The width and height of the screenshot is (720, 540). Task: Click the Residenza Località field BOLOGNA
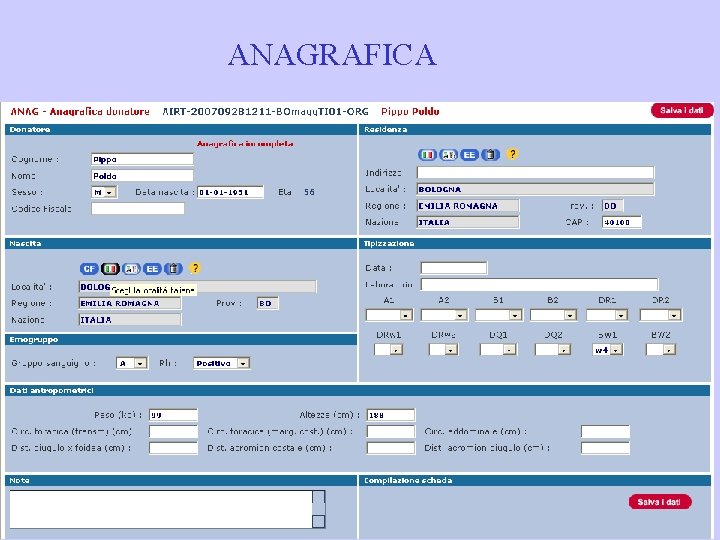tap(535, 189)
